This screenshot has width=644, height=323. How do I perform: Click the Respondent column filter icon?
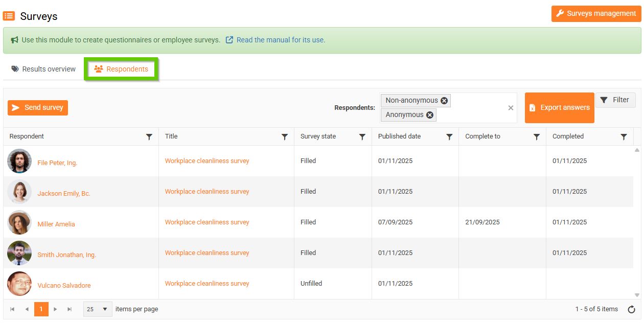point(149,137)
